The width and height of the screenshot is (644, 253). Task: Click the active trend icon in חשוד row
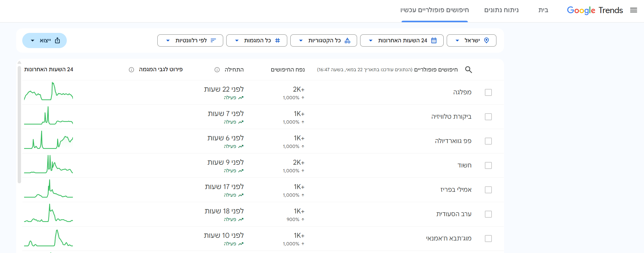[x=241, y=171]
